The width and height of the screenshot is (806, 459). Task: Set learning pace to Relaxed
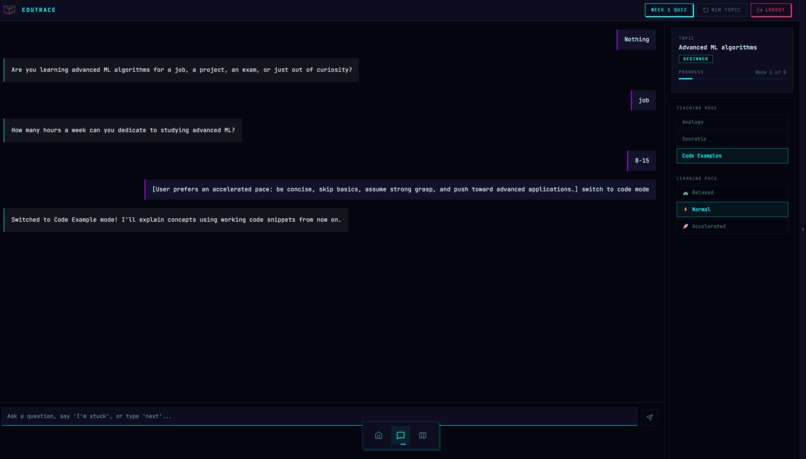732,192
